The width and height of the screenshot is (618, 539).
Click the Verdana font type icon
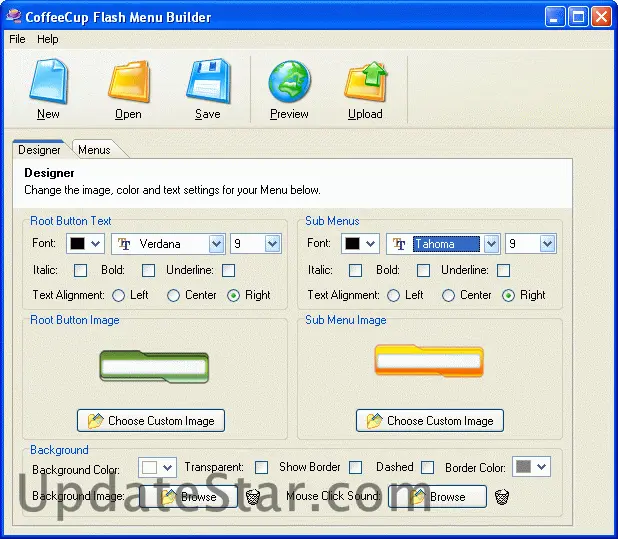coord(124,244)
